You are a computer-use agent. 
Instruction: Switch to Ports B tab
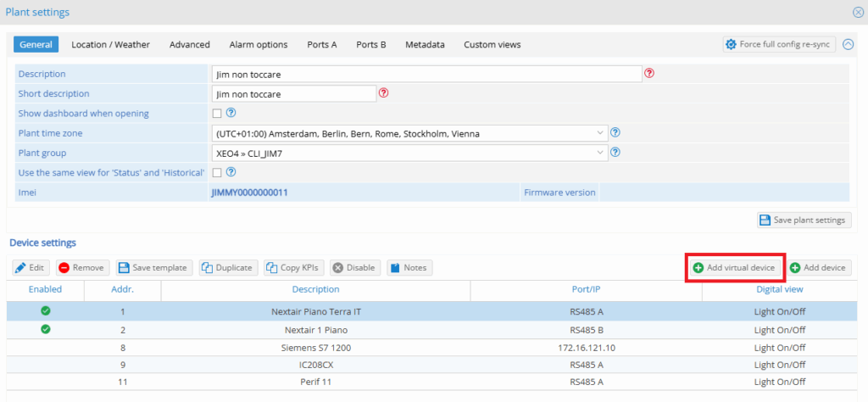coord(371,44)
